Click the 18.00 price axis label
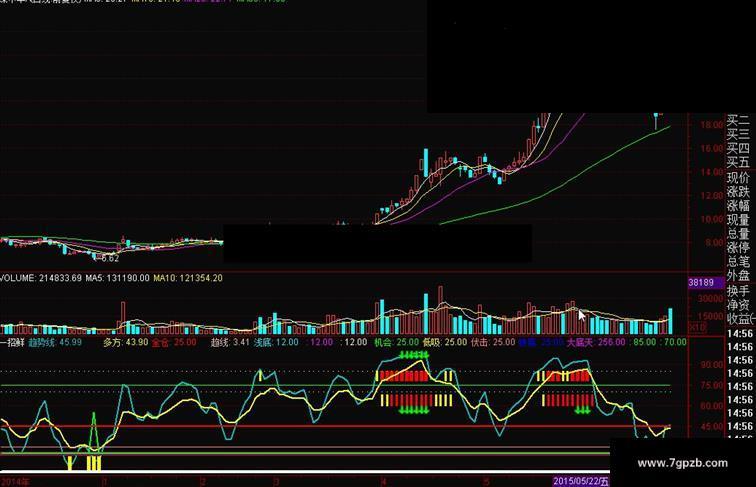Image resolution: width=756 pixels, height=487 pixels. point(711,125)
